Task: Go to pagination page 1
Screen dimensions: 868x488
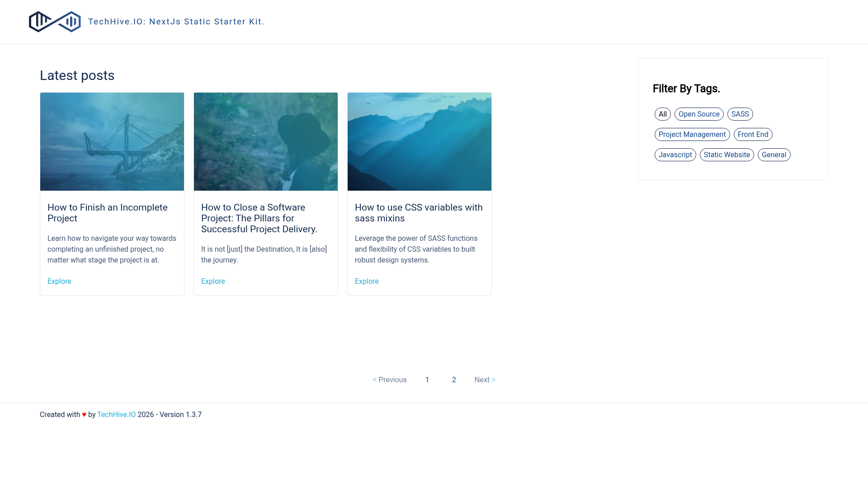Action: click(427, 380)
